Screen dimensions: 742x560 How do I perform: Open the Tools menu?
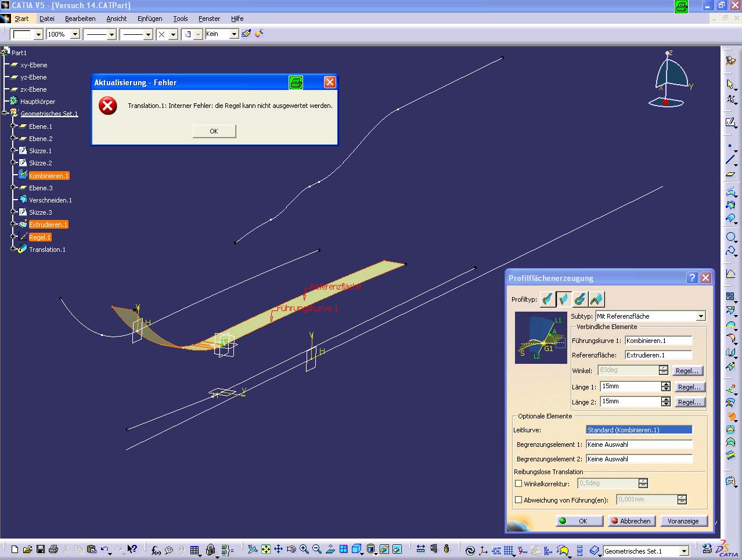coord(181,19)
